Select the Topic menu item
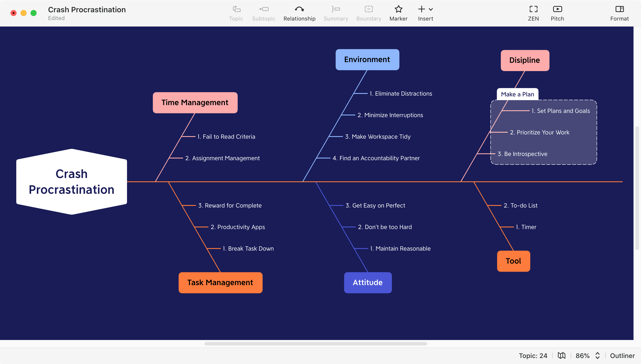This screenshot has width=641, height=364. tap(236, 13)
